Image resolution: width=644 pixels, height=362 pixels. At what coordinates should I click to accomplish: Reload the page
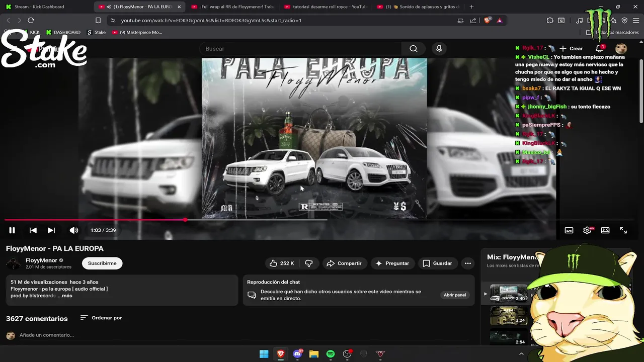click(31, 20)
